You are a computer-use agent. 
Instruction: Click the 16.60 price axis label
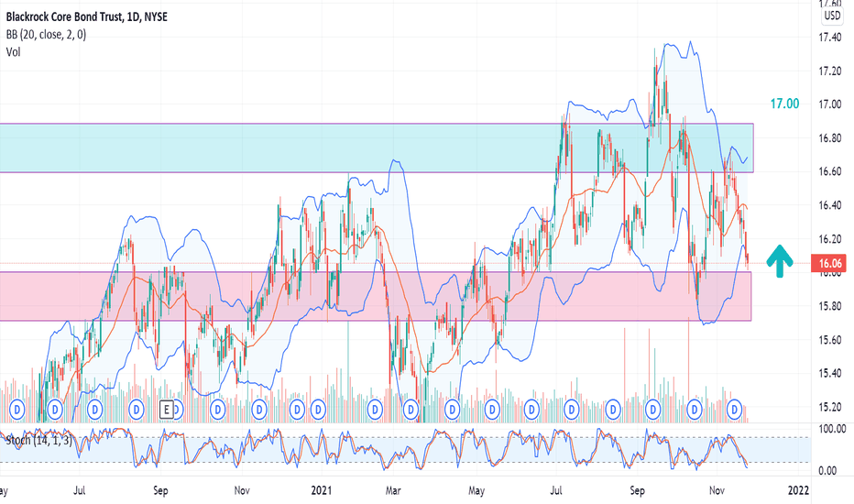click(830, 171)
